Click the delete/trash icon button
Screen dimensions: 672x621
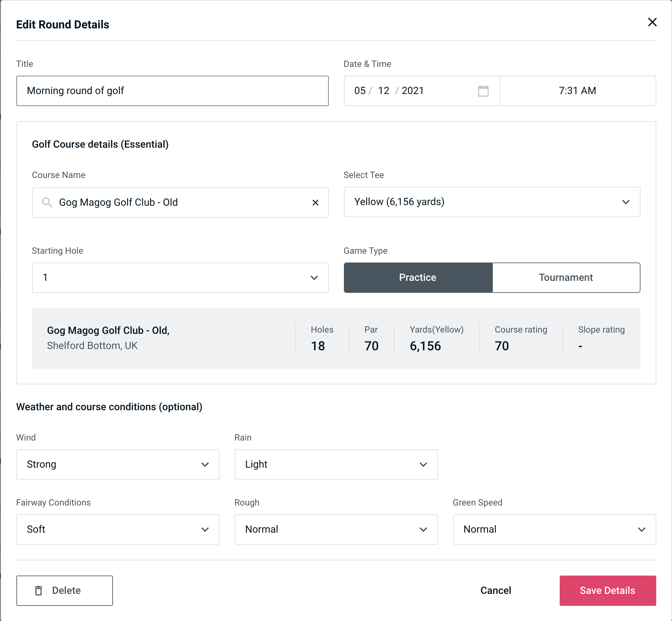(39, 591)
